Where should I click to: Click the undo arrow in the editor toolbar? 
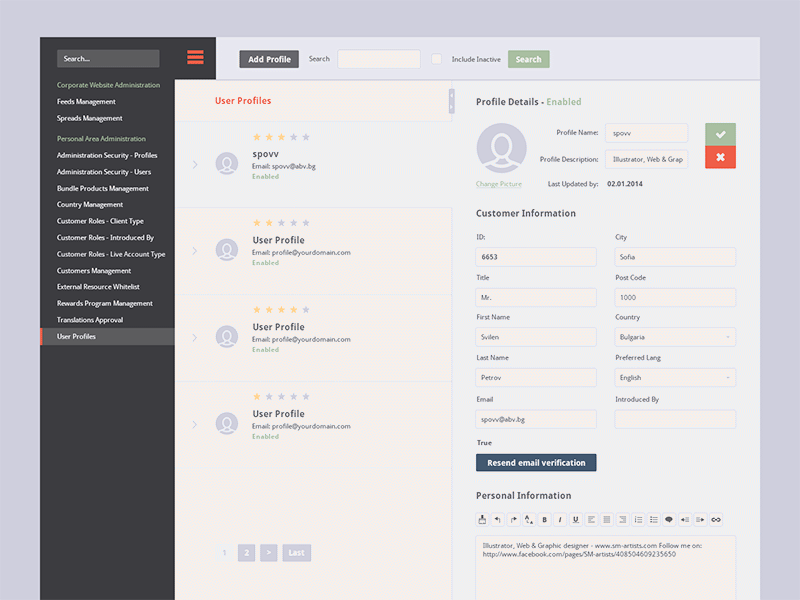click(497, 519)
